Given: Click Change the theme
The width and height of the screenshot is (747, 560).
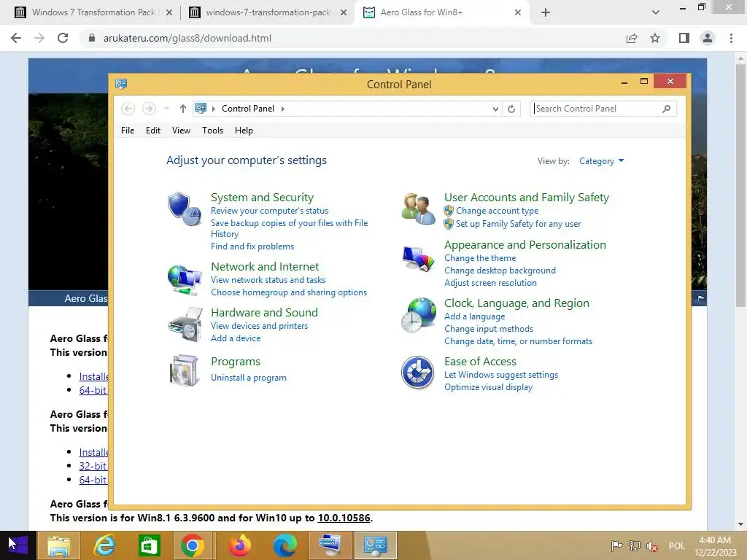Looking at the screenshot, I should [x=480, y=258].
